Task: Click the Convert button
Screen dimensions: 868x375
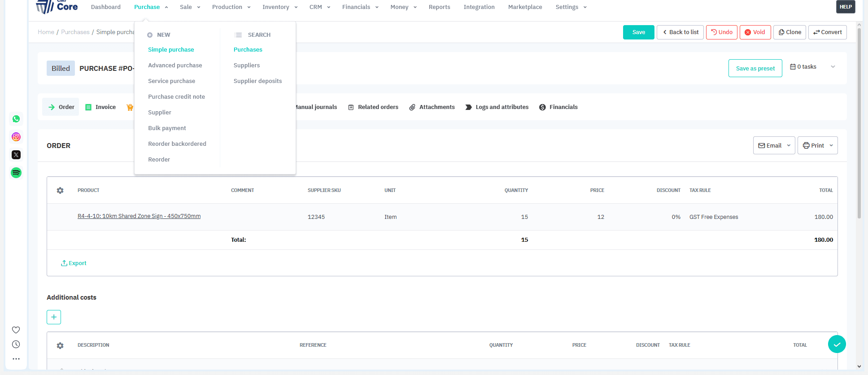Action: [x=828, y=32]
